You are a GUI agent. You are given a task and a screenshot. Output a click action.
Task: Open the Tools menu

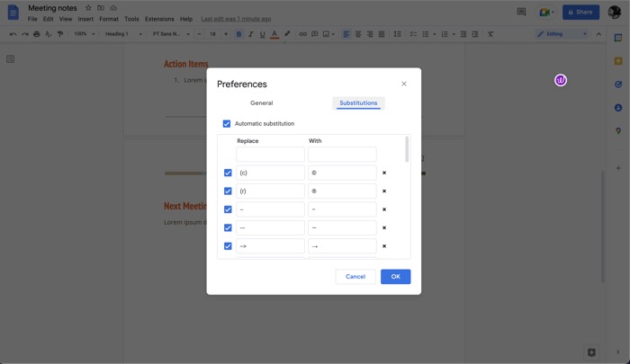[x=131, y=19]
